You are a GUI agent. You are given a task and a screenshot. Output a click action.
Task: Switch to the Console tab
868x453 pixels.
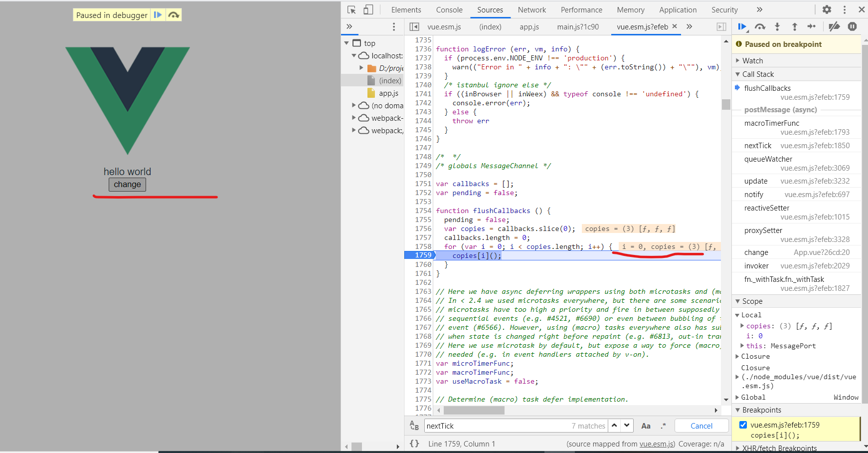coord(449,10)
